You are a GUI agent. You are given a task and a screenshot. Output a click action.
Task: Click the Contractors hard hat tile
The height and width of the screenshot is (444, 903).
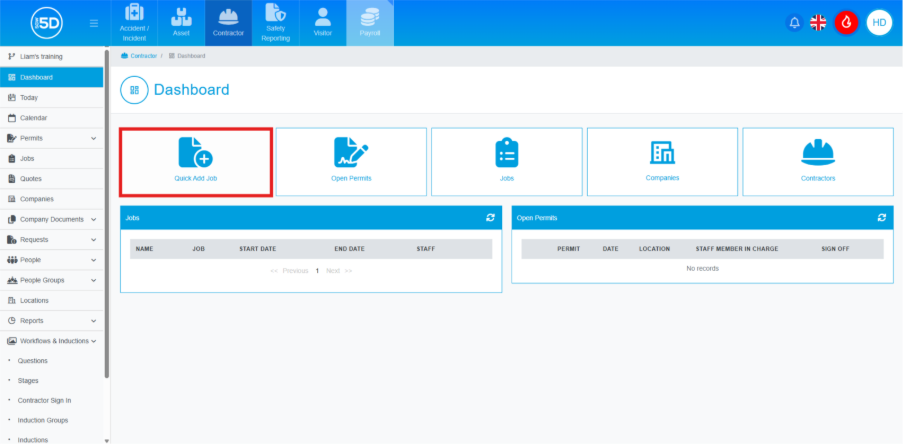coord(818,152)
